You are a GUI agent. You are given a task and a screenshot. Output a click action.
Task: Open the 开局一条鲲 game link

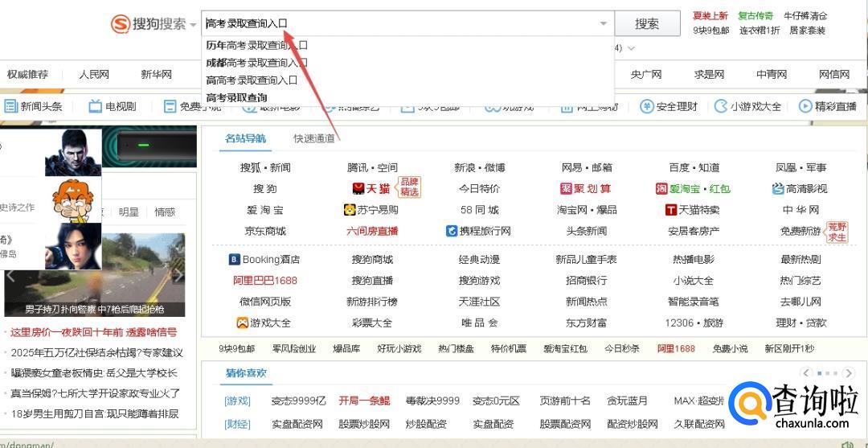point(364,401)
